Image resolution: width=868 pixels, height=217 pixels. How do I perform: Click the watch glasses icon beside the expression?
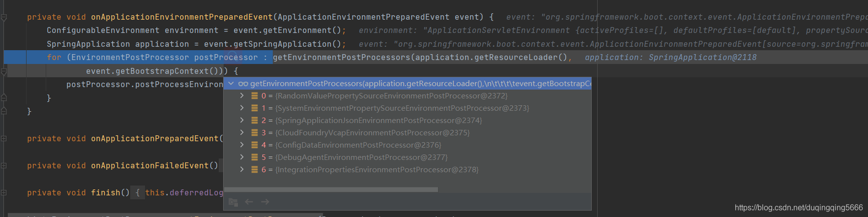(243, 84)
